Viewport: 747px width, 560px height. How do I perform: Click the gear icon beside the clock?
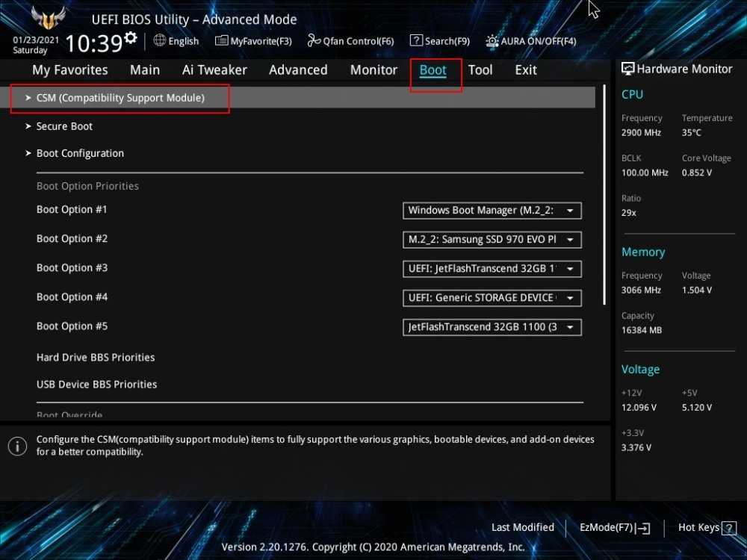coord(131,37)
